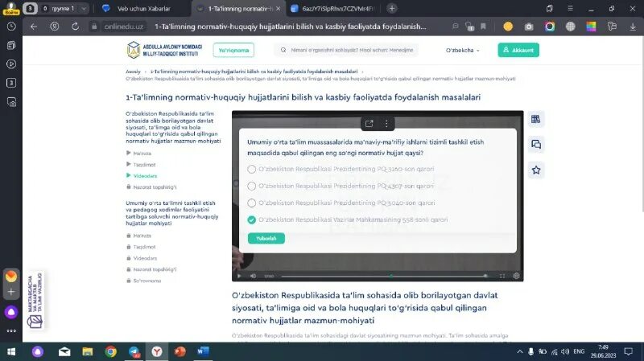
Task: Click the site lock security icon
Action: (x=94, y=27)
